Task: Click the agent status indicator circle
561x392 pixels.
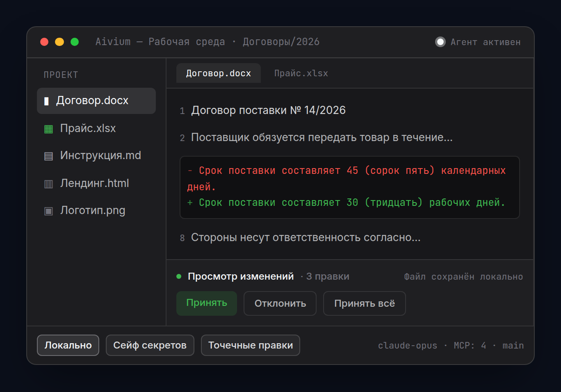Action: tap(440, 42)
